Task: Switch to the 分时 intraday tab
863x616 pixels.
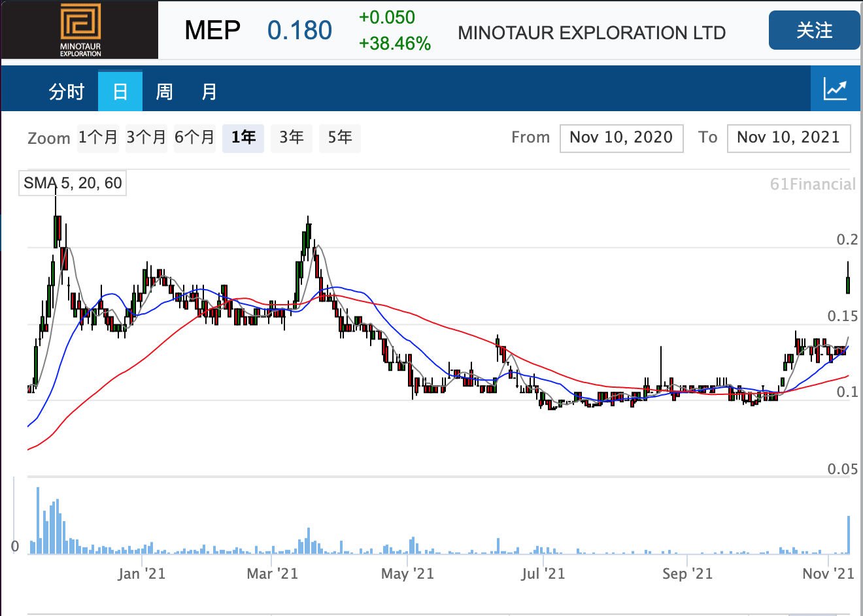Action: coord(67,92)
